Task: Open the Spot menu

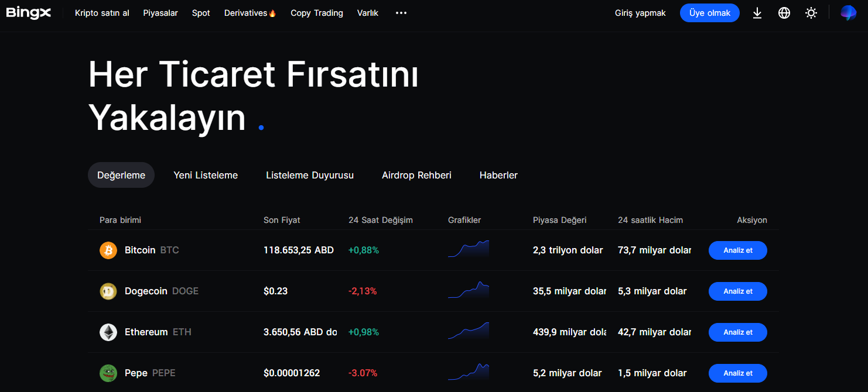Action: 201,13
